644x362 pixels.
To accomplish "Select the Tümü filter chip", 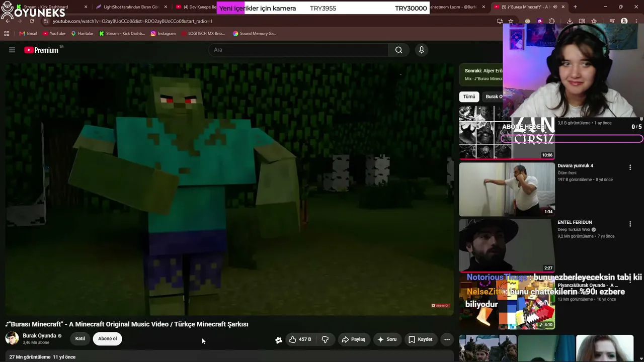I will pos(469,97).
